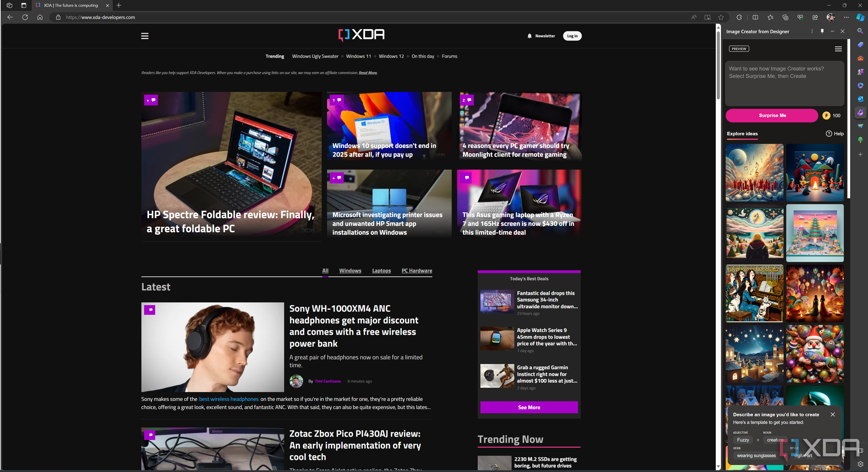Viewport: 868px width, 472px height.
Task: Open author Timi Cantisano link
Action: (x=328, y=381)
